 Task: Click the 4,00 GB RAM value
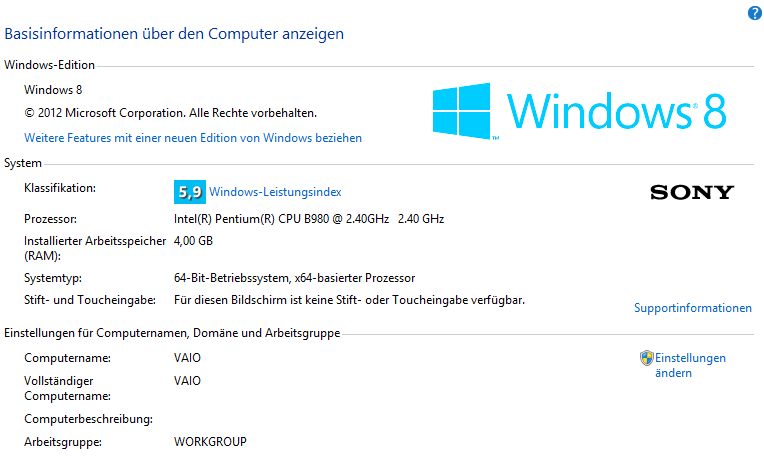[193, 241]
